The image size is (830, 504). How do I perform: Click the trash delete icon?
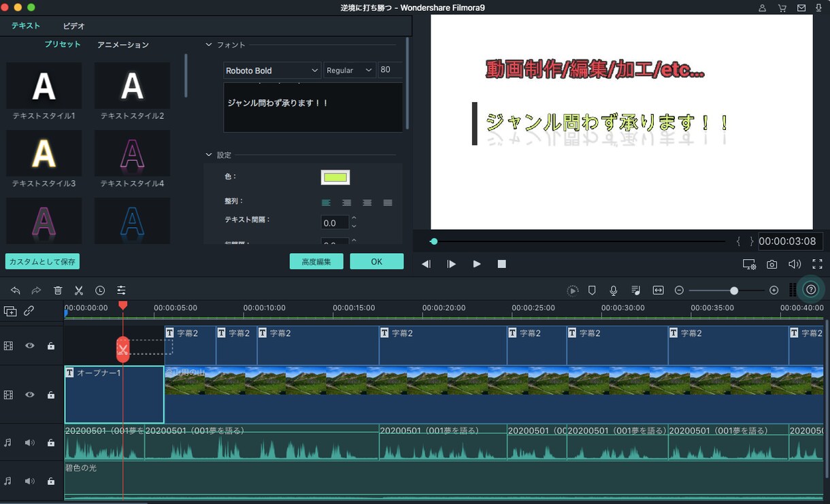[58, 290]
